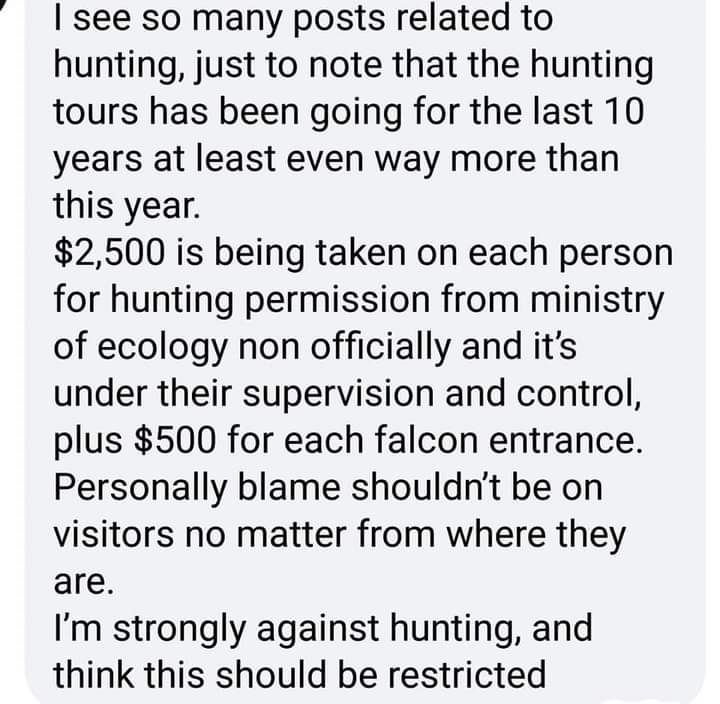
Task: Click the '$2,500' amount in the comment
Action: (x=109, y=253)
